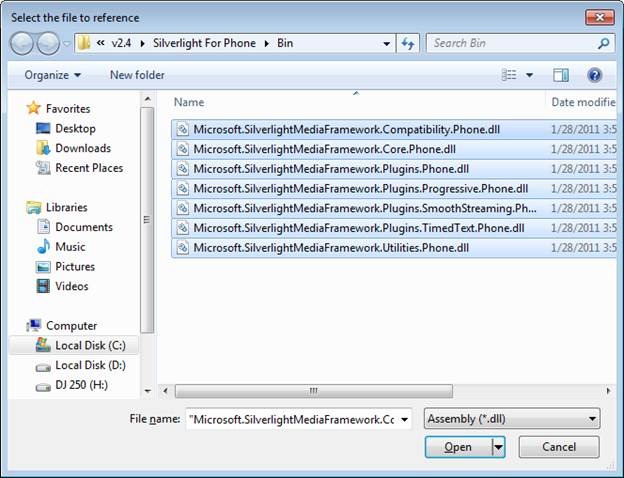Image resolution: width=624 pixels, height=478 pixels.
Task: Open the Music library
Action: pos(70,246)
